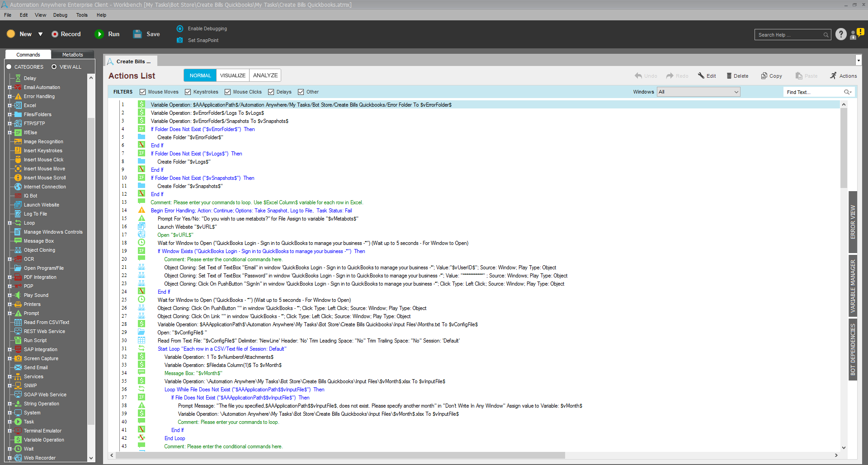Viewport: 868px width, 465px height.
Task: Select the Launch Website command icon
Action: click(18, 205)
